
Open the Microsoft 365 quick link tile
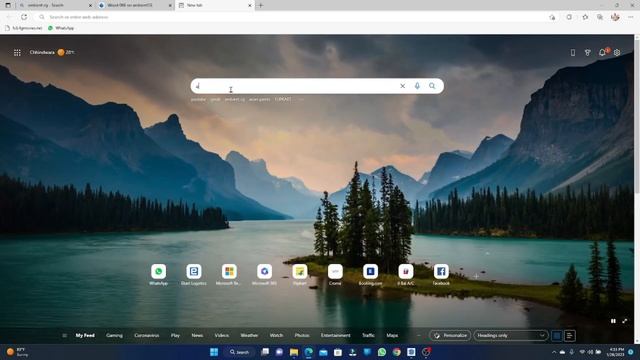[x=264, y=275]
